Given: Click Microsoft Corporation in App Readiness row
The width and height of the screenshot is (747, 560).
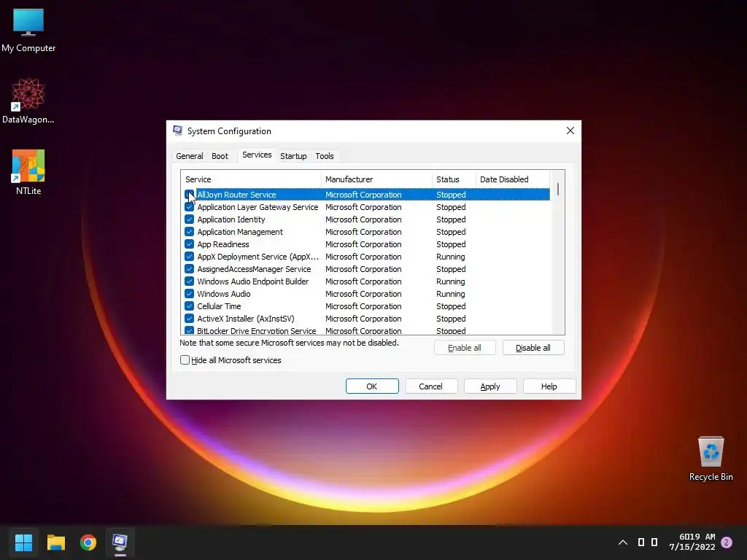Looking at the screenshot, I should [363, 244].
